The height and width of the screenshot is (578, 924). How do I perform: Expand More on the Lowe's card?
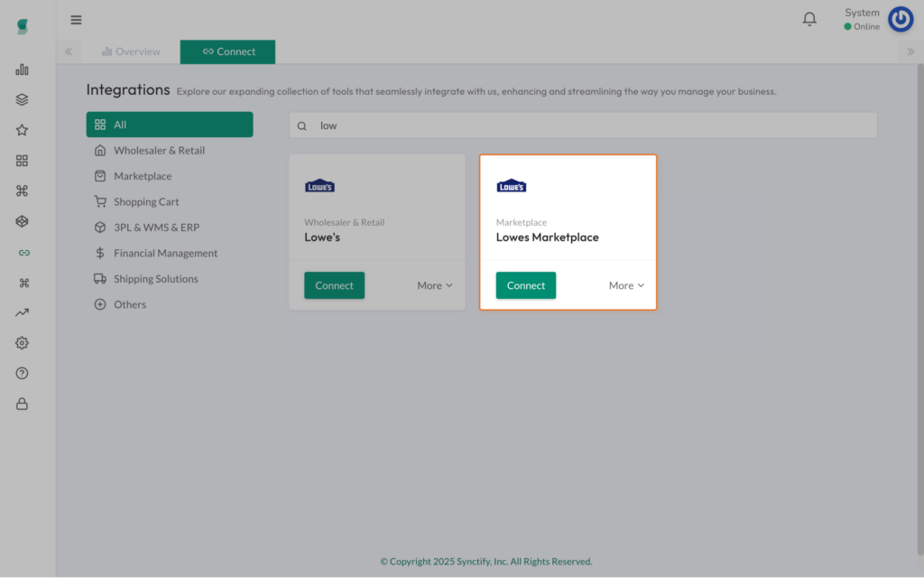[x=435, y=285]
